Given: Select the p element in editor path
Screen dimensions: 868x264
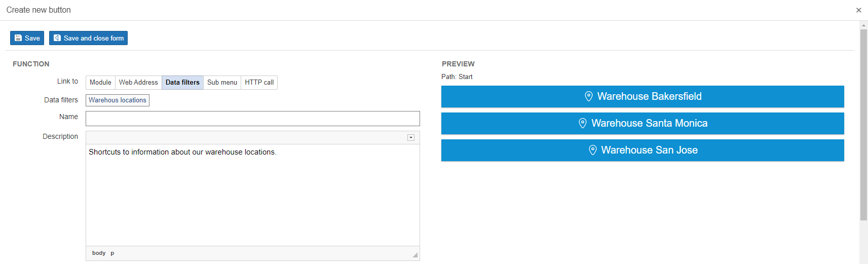Looking at the screenshot, I should coord(112,253).
